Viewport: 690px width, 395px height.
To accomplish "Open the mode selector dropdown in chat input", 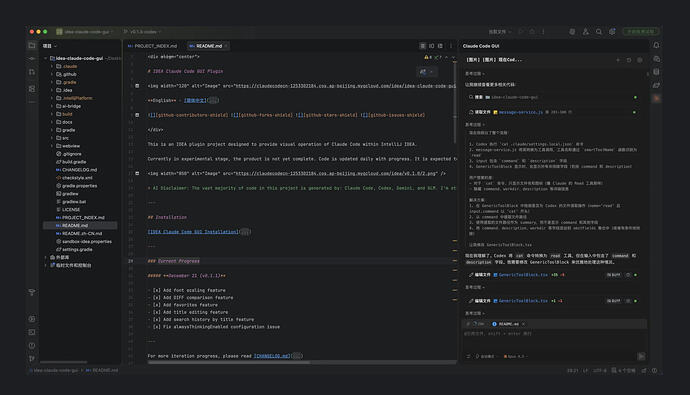I will click(x=486, y=356).
